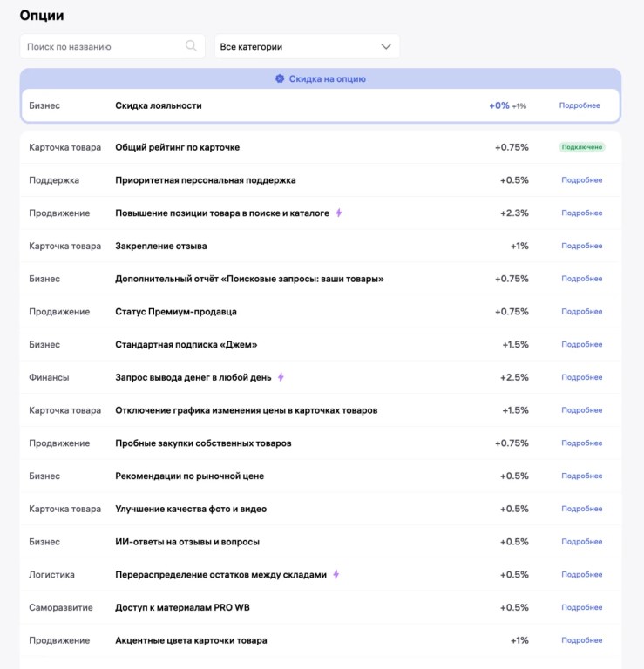Click Стандартная подписка «Джем» title
This screenshot has height=669, width=644.
tap(186, 344)
